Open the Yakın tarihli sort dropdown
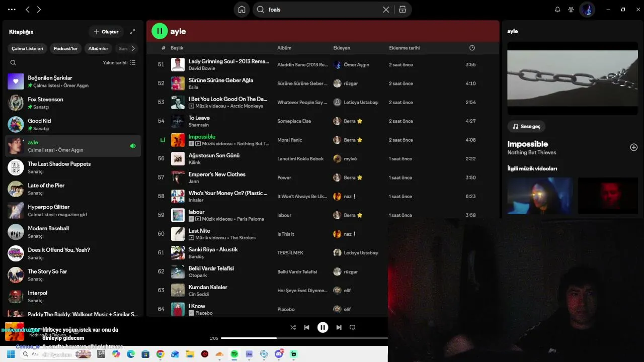 (x=119, y=63)
